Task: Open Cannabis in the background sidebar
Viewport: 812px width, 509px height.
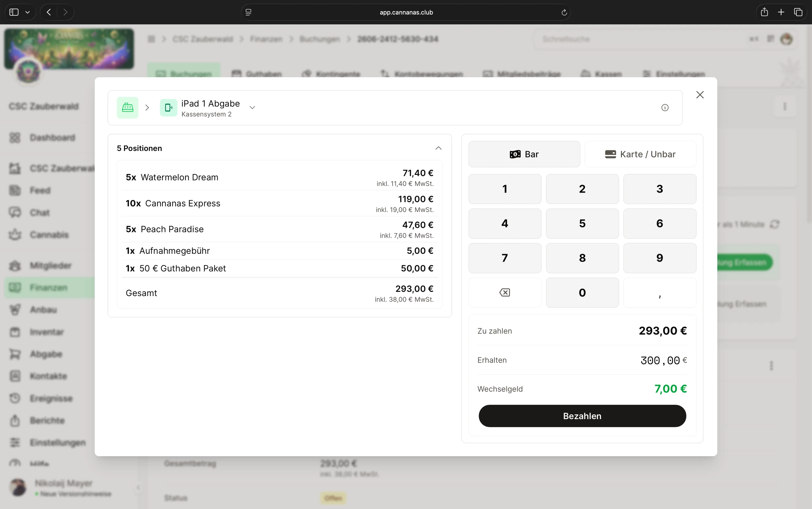Action: (49, 235)
